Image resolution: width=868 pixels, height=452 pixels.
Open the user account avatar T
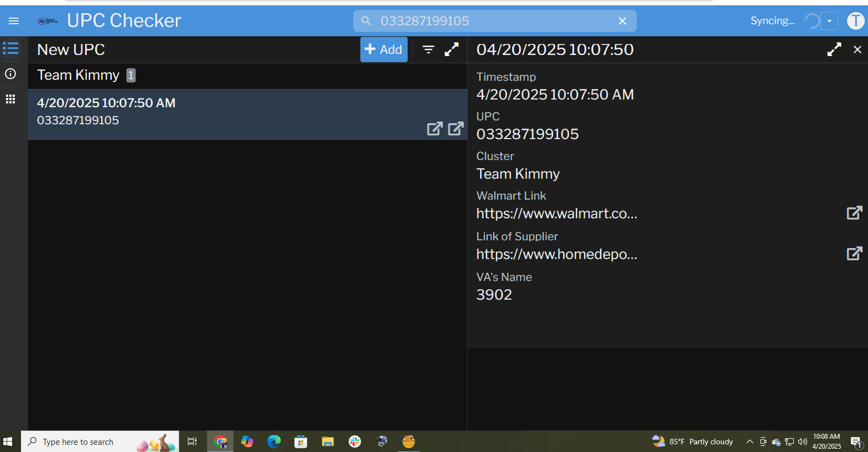click(855, 21)
